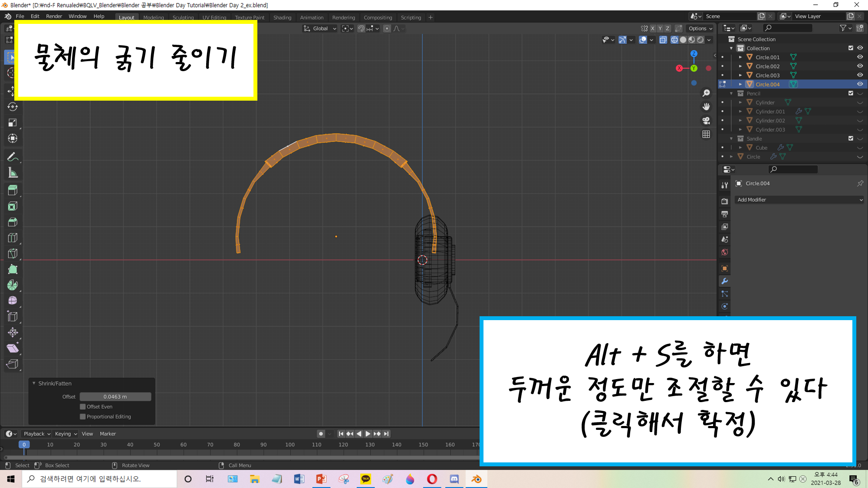The height and width of the screenshot is (488, 868).
Task: Expand the Circle.001 tree item
Action: (740, 57)
